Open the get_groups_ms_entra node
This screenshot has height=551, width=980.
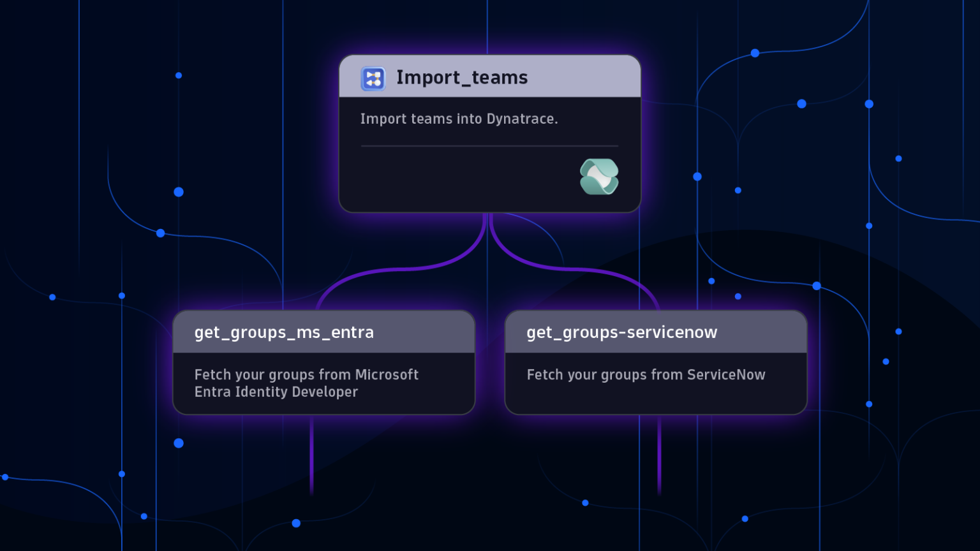(x=323, y=362)
